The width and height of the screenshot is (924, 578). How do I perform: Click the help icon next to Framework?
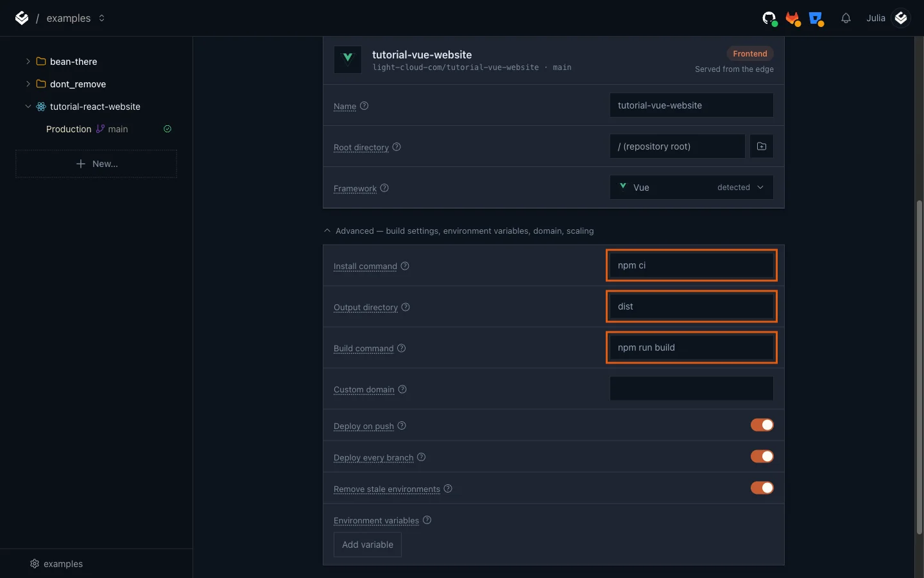pyautogui.click(x=384, y=188)
